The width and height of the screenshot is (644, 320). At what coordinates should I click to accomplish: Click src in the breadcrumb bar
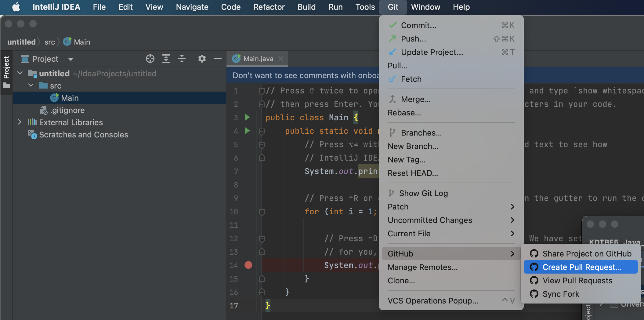coord(50,42)
